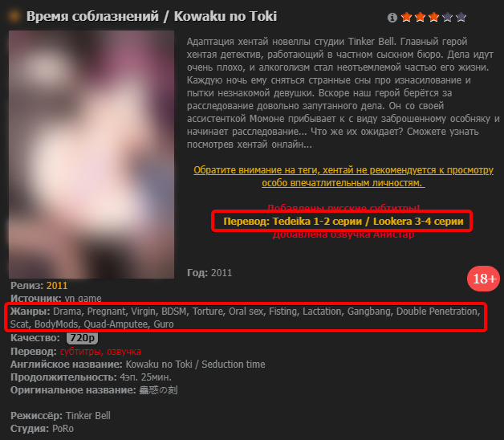
Task: Click the highlighted Перевод Tedeika / Lookera line
Action: (x=343, y=222)
